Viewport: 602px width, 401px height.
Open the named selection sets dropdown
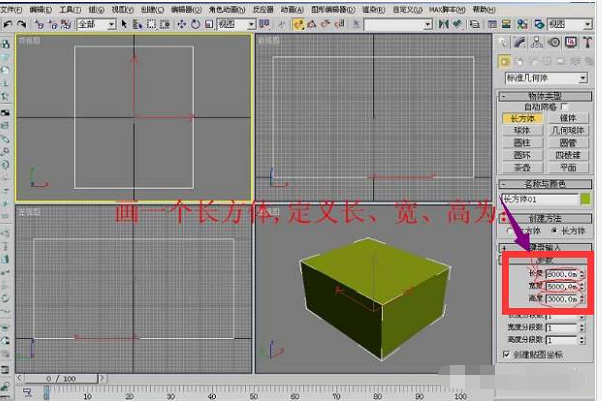click(x=398, y=25)
